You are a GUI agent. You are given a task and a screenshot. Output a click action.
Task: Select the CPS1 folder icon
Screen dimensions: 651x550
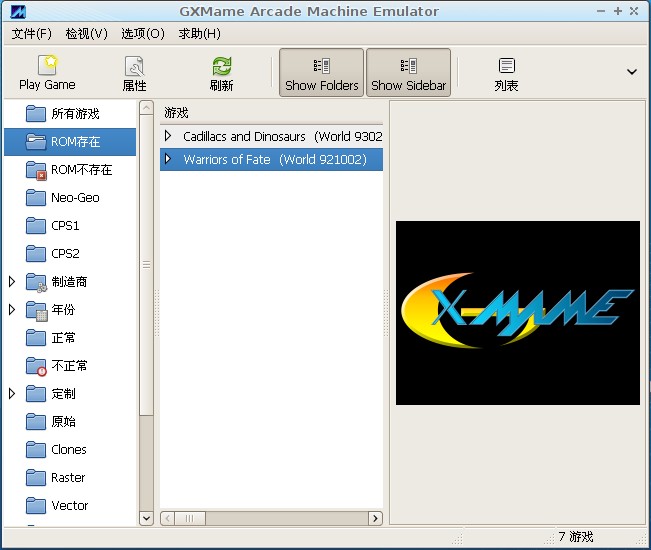tap(36, 226)
